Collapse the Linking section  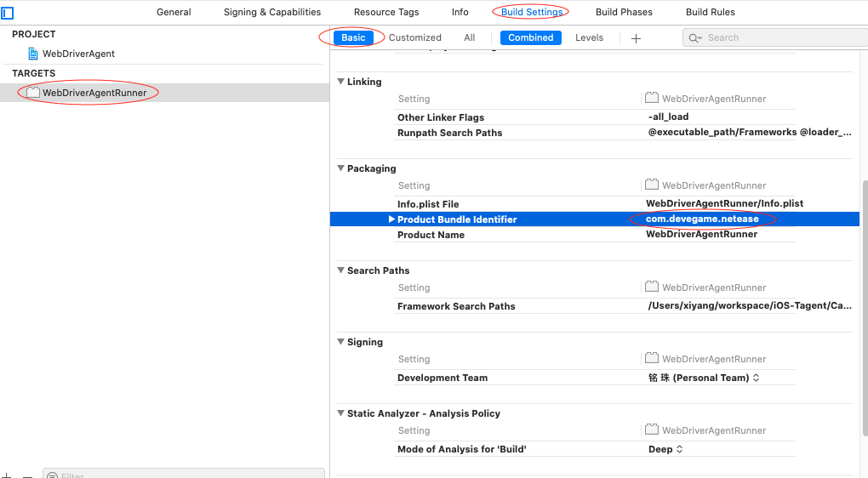point(340,82)
